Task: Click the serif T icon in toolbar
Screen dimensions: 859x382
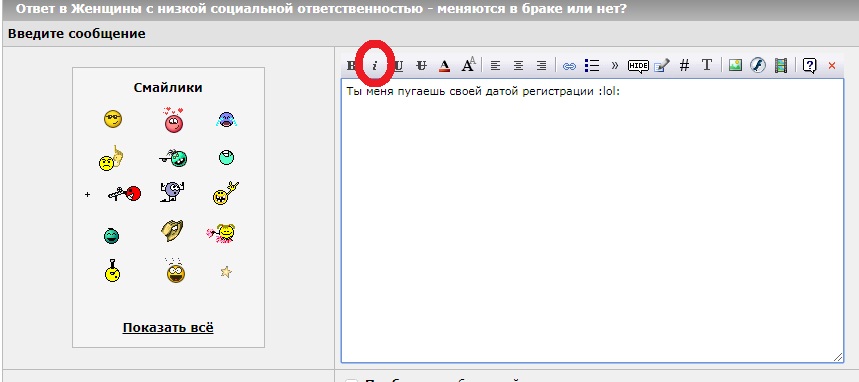Action: tap(707, 65)
